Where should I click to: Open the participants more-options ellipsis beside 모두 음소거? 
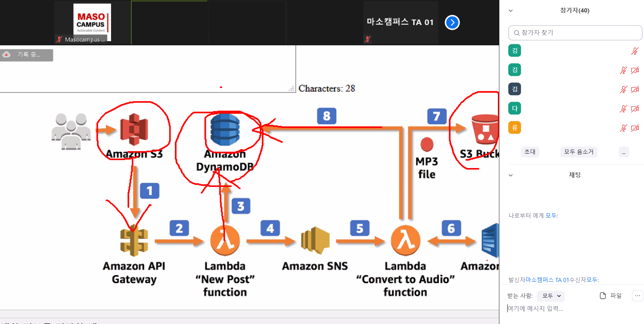tap(624, 152)
